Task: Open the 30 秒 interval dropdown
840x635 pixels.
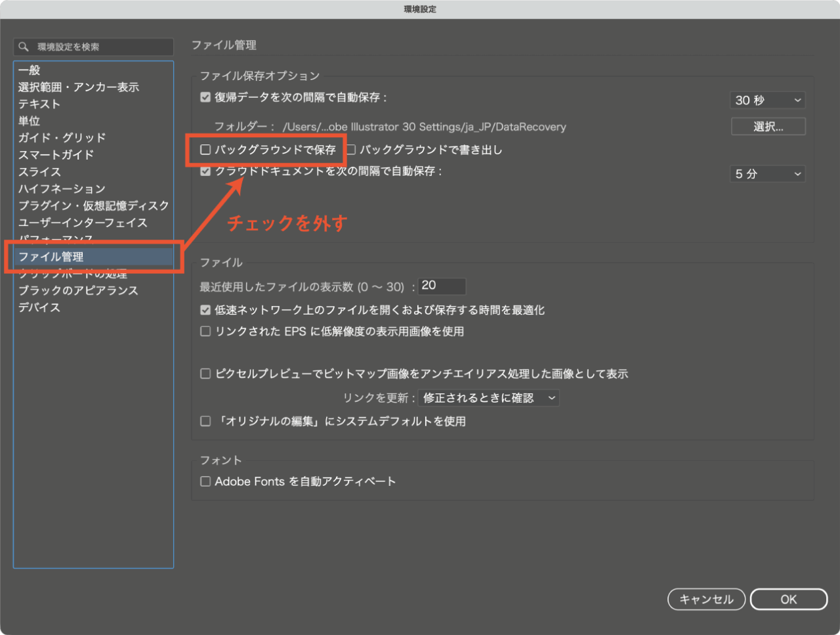Action: (767, 100)
